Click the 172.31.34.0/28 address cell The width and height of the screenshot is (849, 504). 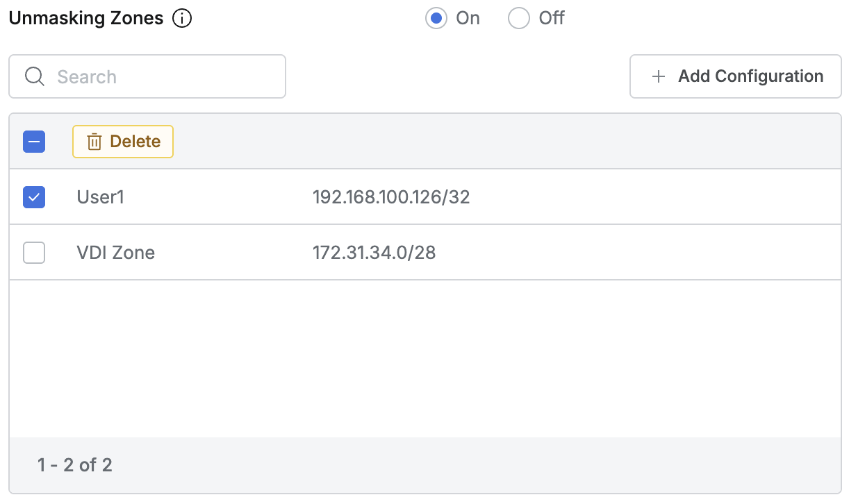374,253
